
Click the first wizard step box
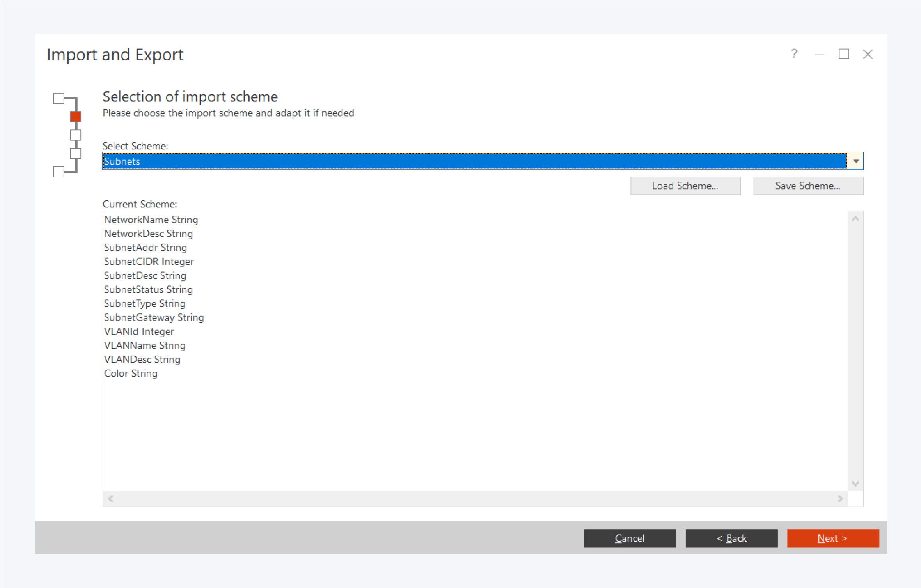(x=59, y=98)
